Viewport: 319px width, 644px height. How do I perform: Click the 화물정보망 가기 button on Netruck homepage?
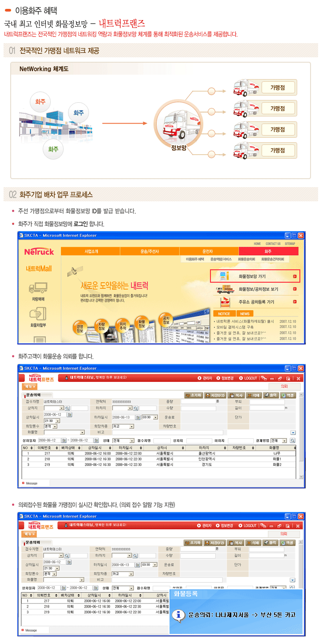click(255, 276)
